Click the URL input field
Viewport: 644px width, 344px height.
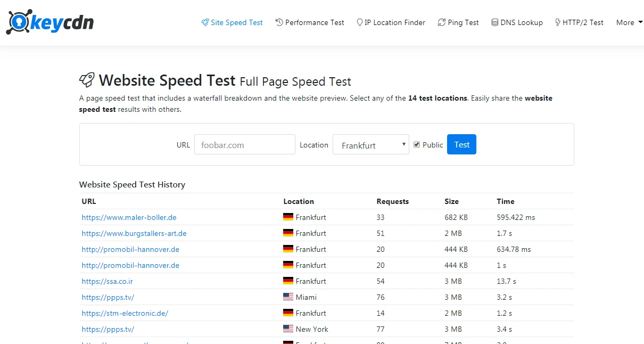coord(244,145)
